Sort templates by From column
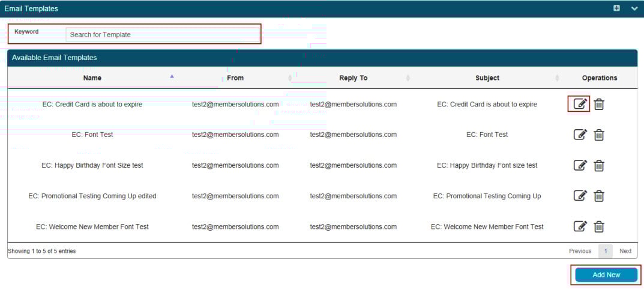The height and width of the screenshot is (304, 644). [x=235, y=78]
